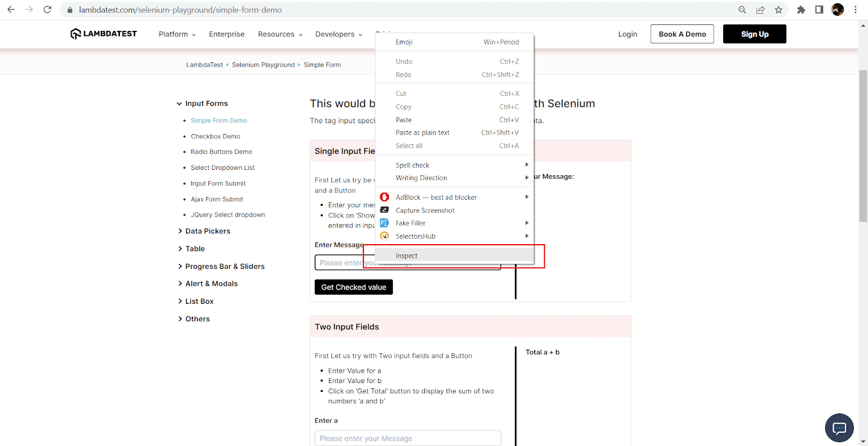
Task: Click the SelectorsHub icon
Action: click(385, 236)
